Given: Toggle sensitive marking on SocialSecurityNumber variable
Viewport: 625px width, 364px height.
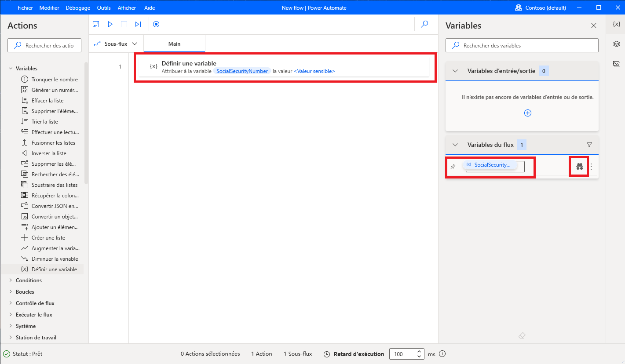Looking at the screenshot, I should tap(580, 167).
